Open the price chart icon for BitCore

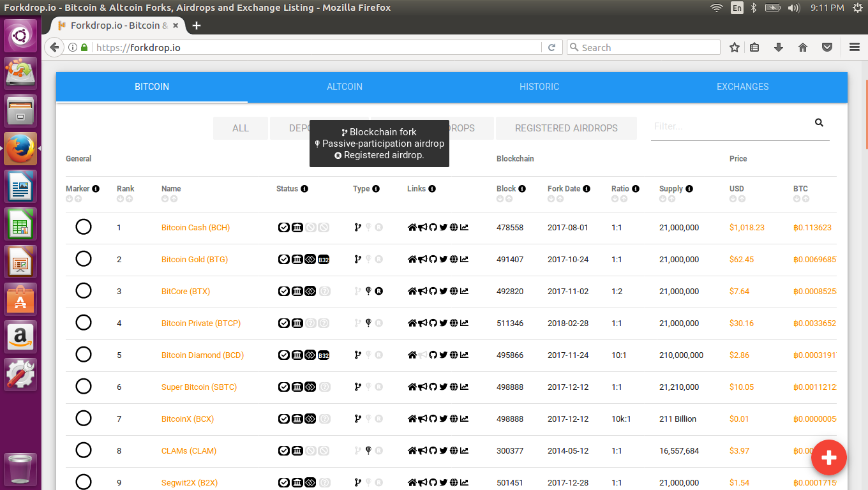(463, 291)
